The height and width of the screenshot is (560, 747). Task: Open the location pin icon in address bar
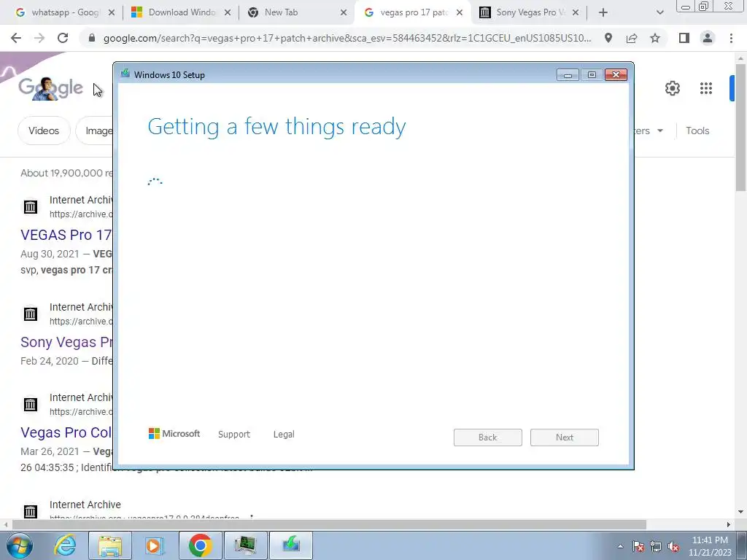(x=608, y=38)
